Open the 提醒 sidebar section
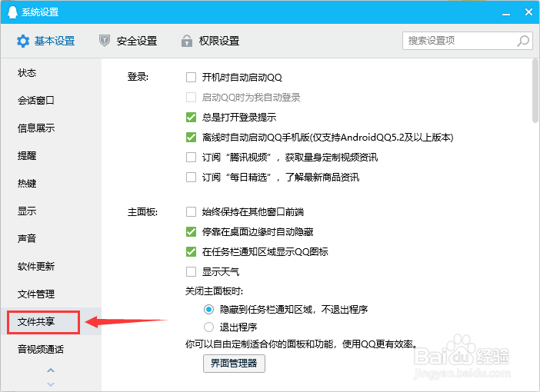This screenshot has height=392, width=540. click(27, 155)
